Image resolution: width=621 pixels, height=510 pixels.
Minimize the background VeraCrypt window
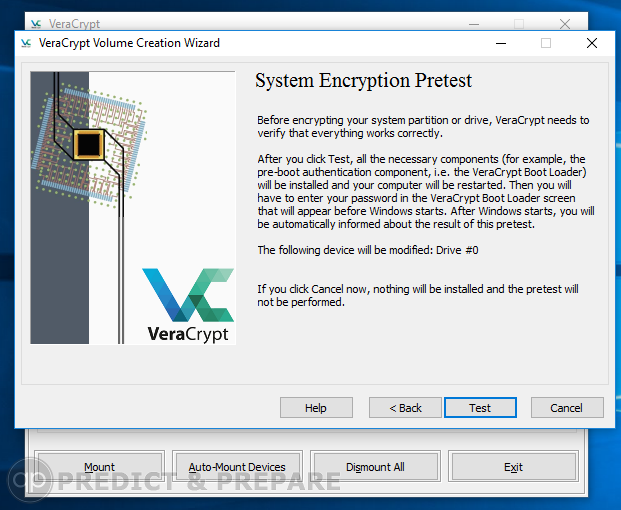(x=474, y=24)
